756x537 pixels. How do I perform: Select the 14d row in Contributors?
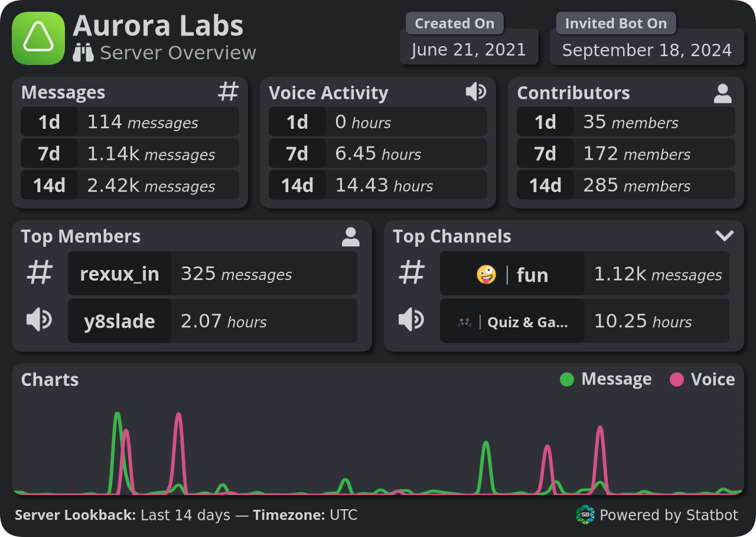tap(626, 186)
